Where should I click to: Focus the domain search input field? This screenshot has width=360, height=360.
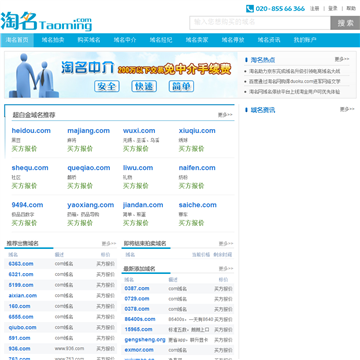(260, 23)
